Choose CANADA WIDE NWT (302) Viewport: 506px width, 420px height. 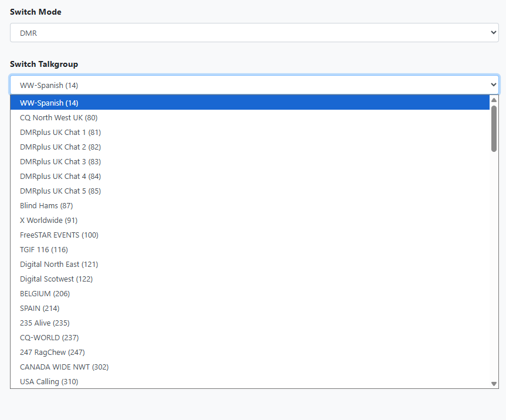[250, 367]
